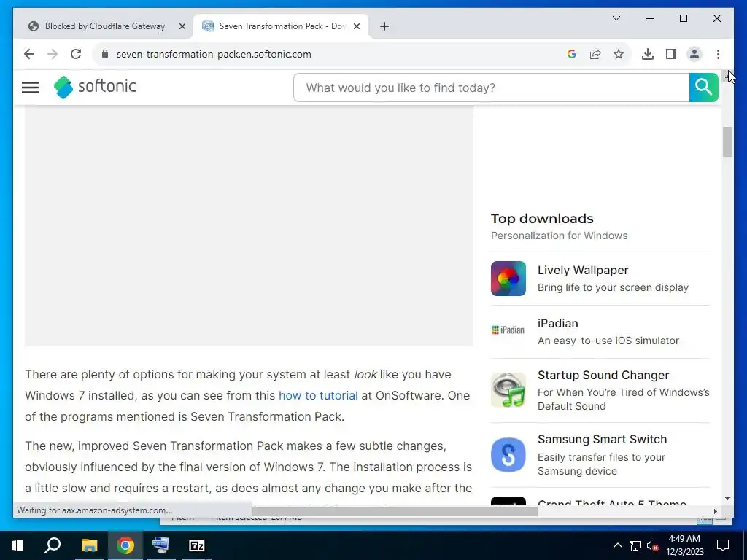Open the tab search dropdown chevron

616,18
